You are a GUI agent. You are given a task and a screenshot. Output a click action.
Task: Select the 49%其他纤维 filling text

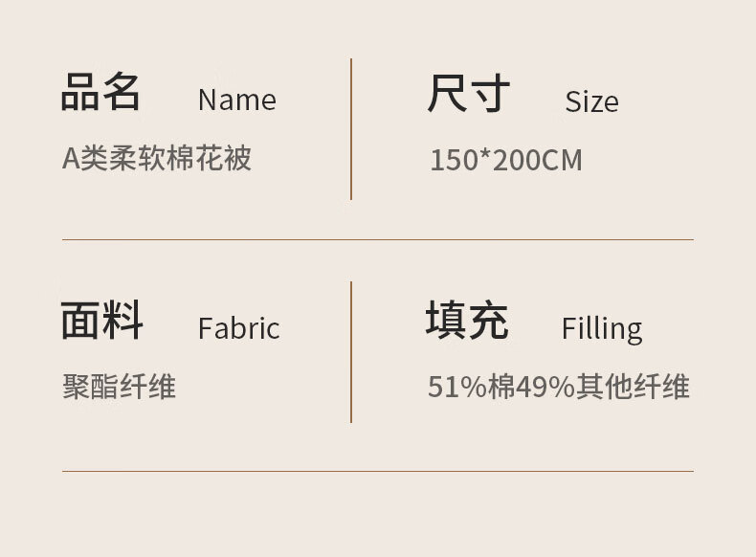(603, 387)
